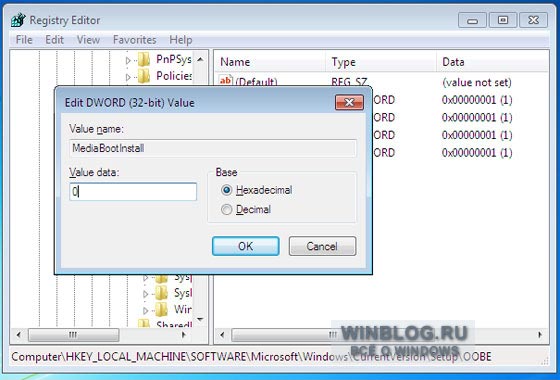Click the Name column header
The image size is (560, 380).
tap(271, 62)
